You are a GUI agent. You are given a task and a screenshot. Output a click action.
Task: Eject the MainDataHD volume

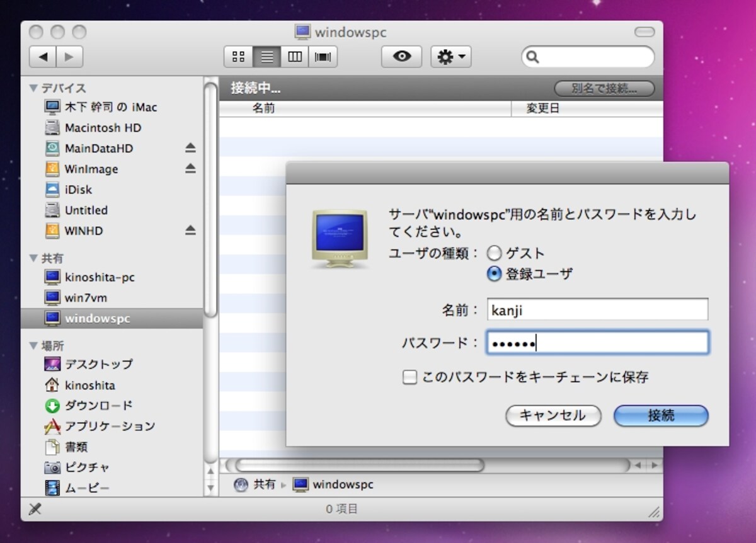click(x=190, y=148)
